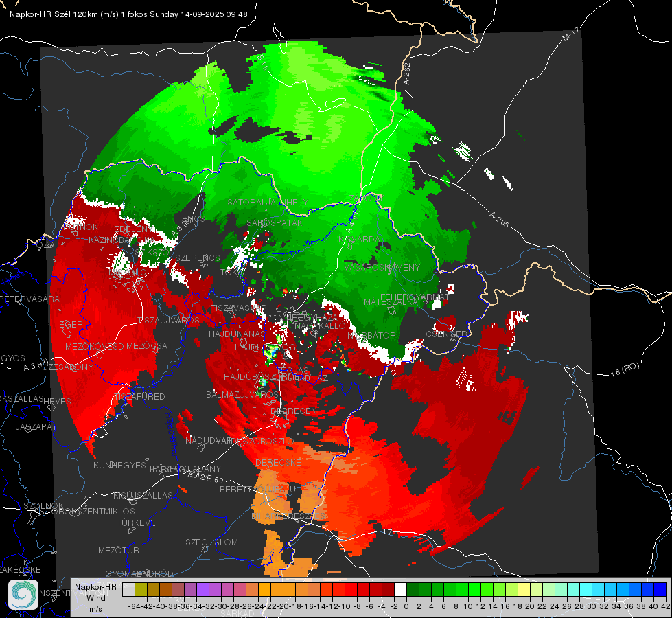Select the MEZŐTÚR town label
This screenshot has height=618, width=672.
click(119, 550)
